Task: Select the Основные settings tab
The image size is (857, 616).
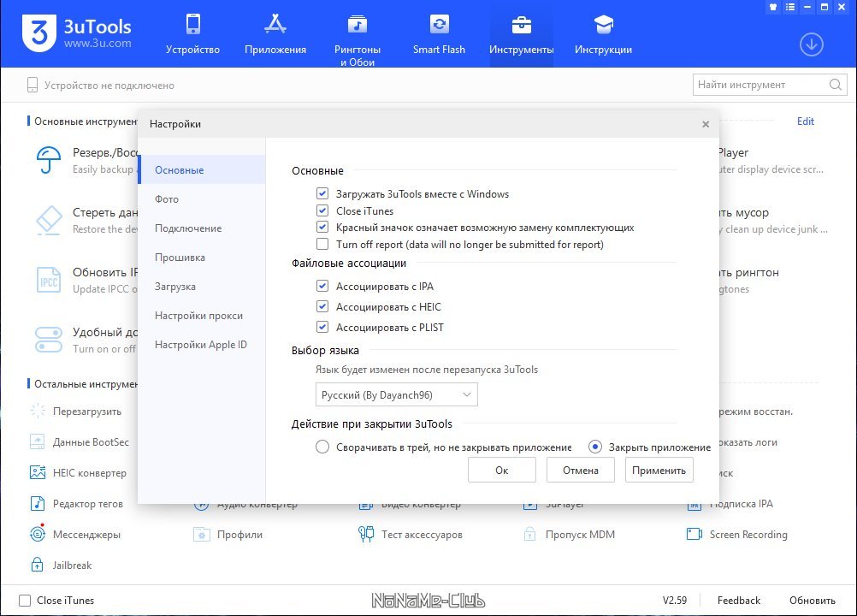Action: pyautogui.click(x=202, y=169)
